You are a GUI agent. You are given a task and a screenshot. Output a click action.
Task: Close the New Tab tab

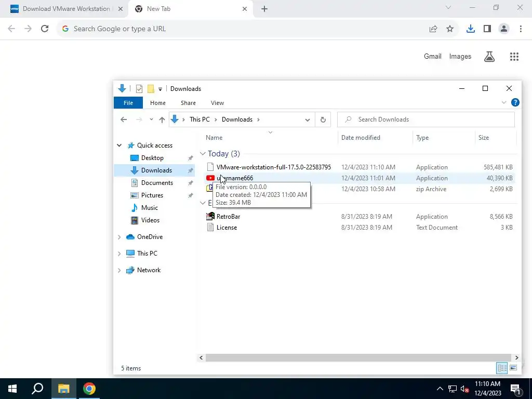245,9
